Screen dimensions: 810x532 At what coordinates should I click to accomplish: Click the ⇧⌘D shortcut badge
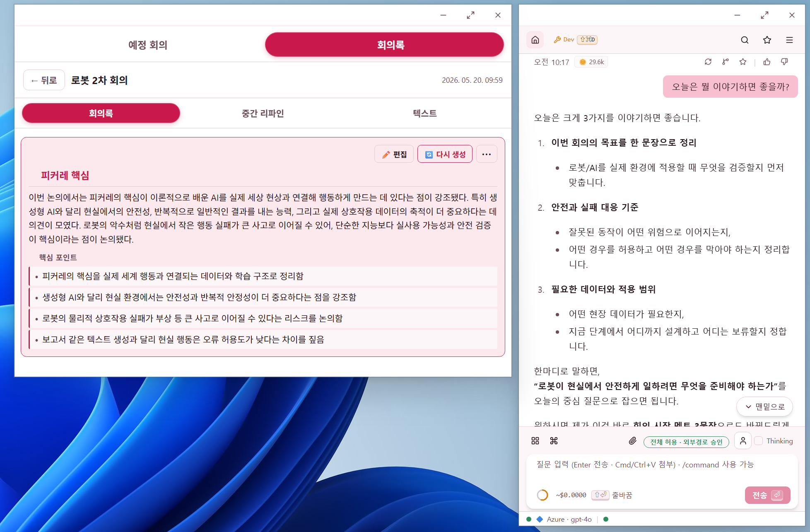point(587,40)
